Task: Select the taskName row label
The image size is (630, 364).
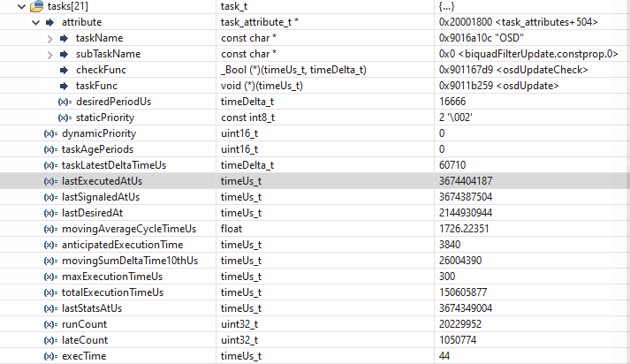Action: click(x=99, y=38)
